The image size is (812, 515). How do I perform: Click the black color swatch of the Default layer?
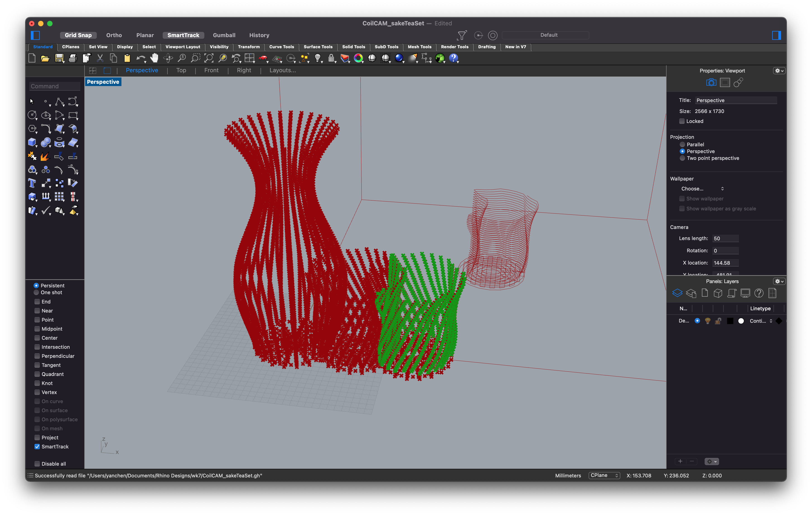(730, 321)
